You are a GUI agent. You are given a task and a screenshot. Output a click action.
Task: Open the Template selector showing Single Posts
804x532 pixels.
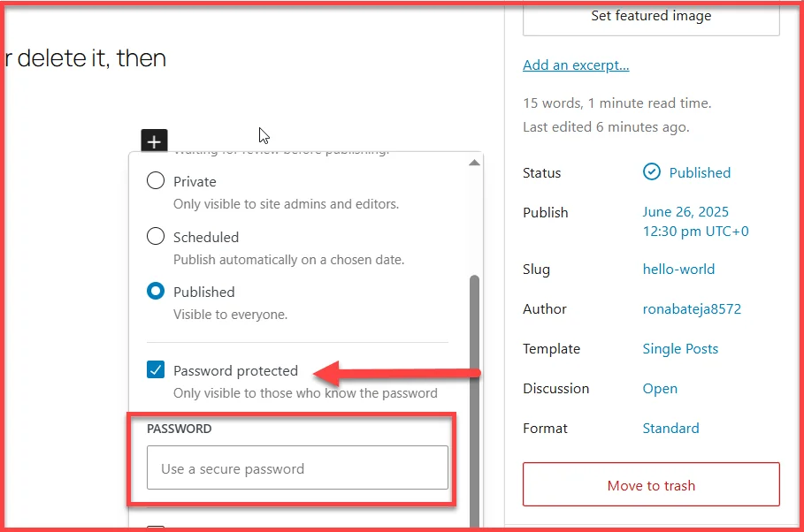pos(680,348)
